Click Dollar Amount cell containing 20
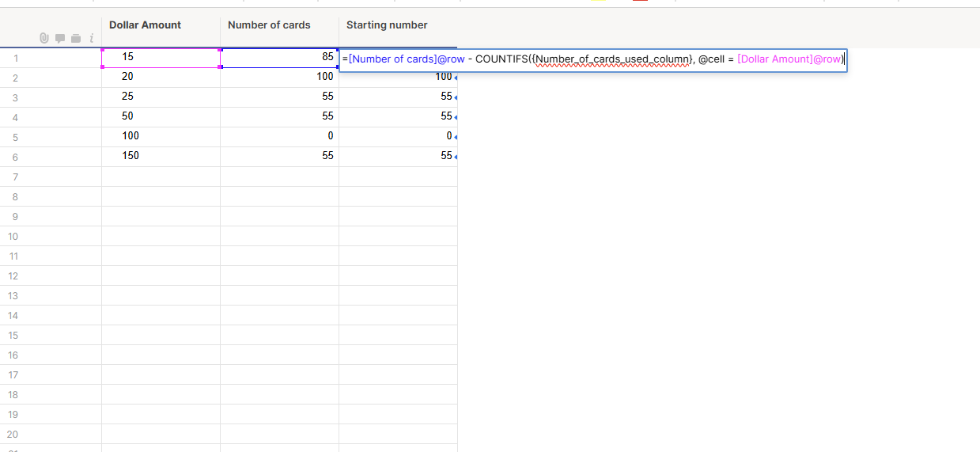This screenshot has height=452, width=980. (x=161, y=78)
